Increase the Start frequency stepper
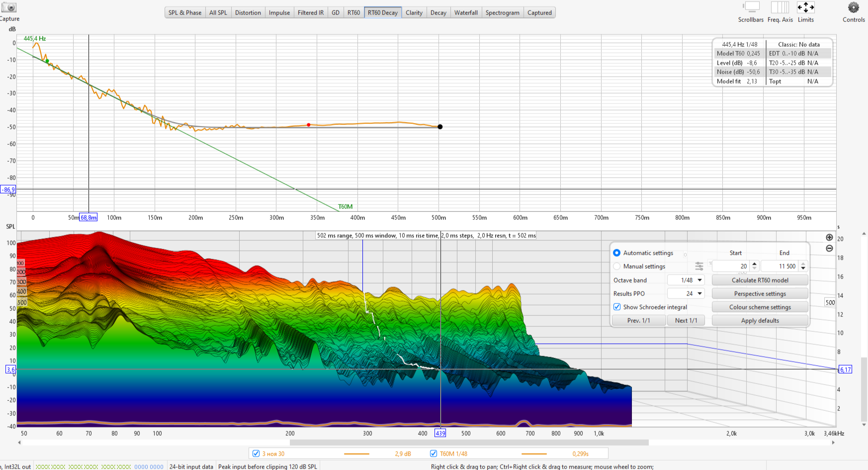 (754, 264)
